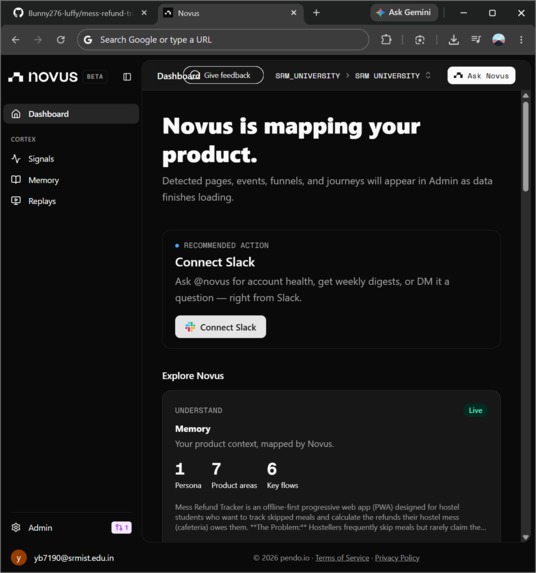Go back in the browser
The width and height of the screenshot is (536, 573).
click(x=16, y=40)
